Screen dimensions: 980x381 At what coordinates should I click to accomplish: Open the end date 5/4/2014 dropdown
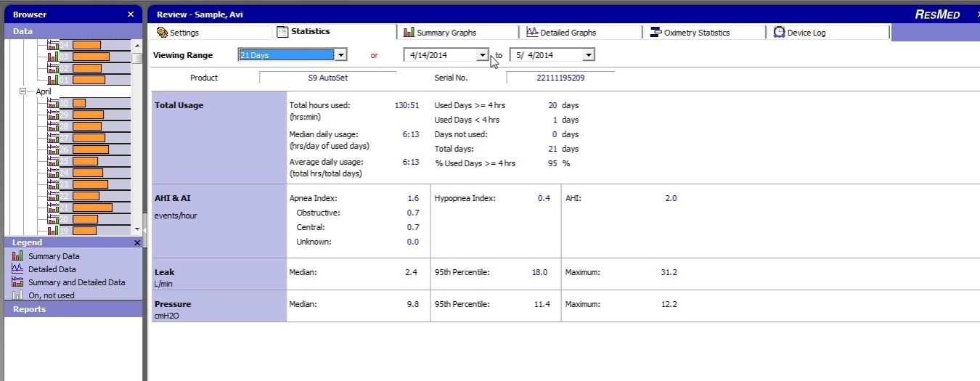point(588,55)
